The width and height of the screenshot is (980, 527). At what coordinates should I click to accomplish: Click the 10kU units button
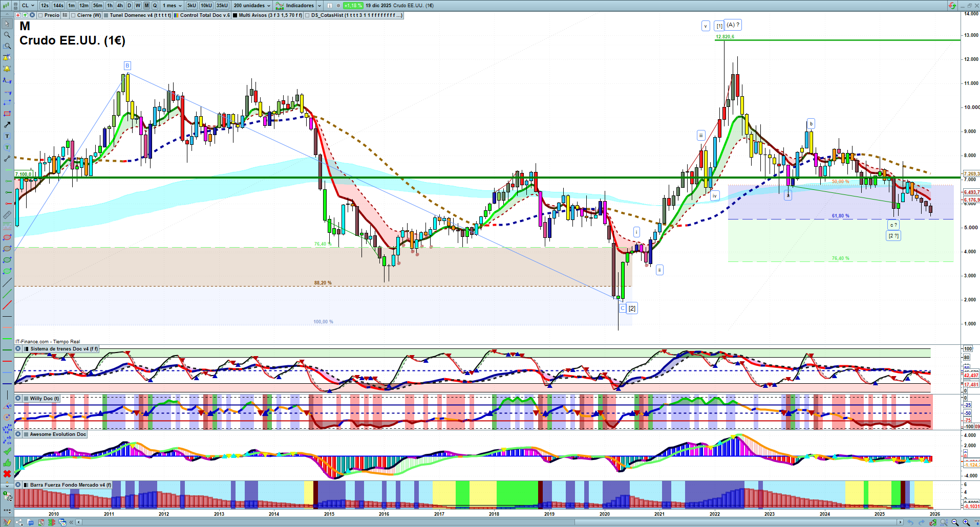[x=206, y=6]
